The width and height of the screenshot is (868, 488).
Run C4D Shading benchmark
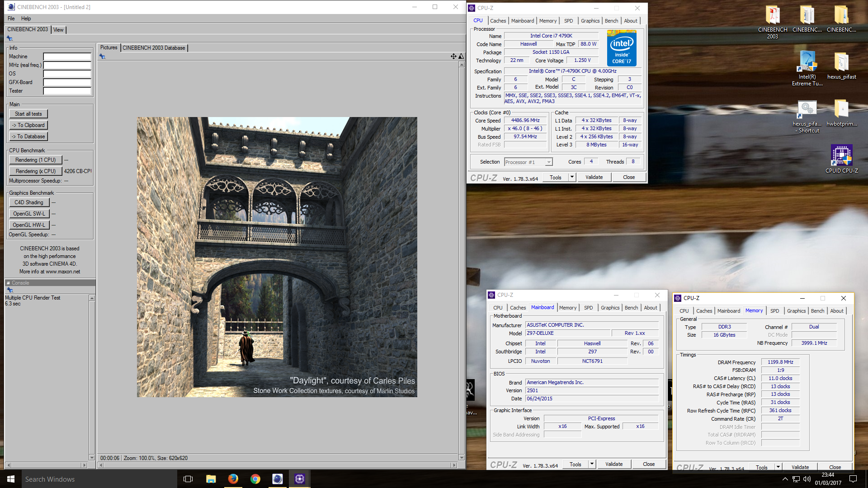(29, 202)
